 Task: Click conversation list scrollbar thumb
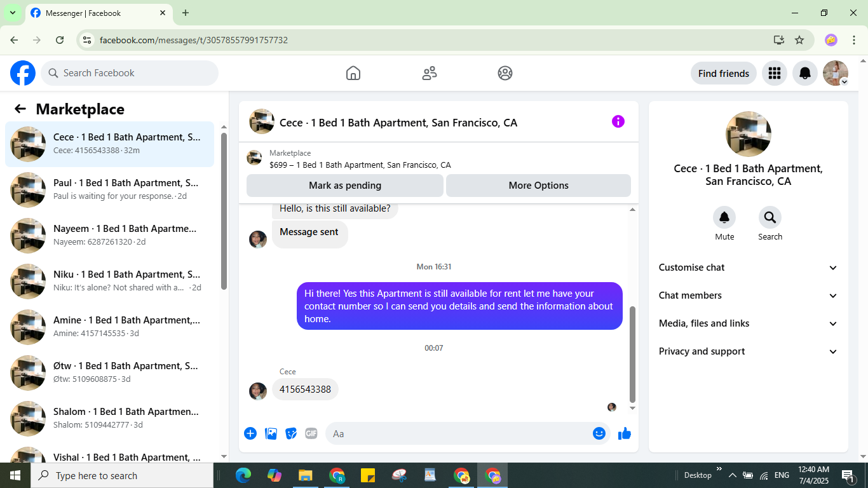pyautogui.click(x=224, y=211)
